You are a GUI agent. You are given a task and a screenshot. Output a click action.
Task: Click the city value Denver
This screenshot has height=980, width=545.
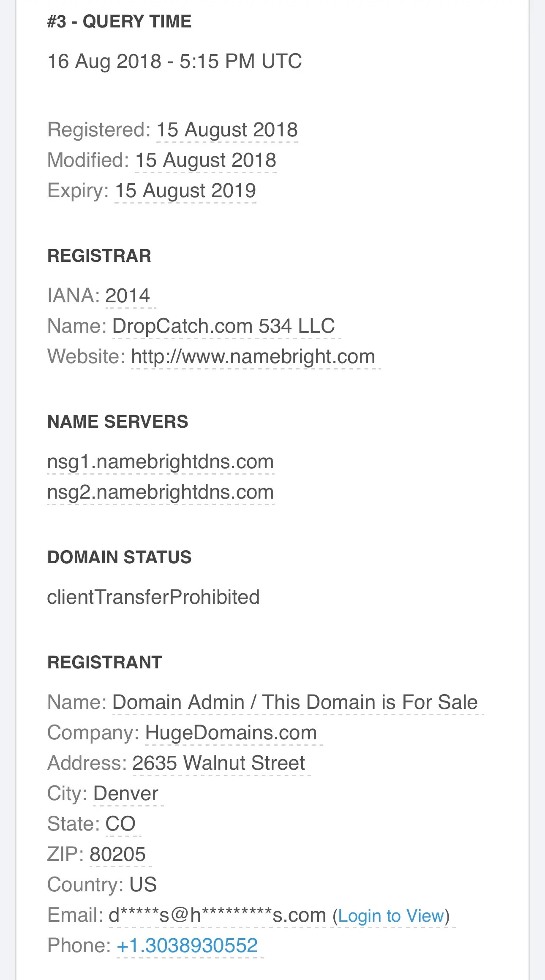[x=125, y=793]
